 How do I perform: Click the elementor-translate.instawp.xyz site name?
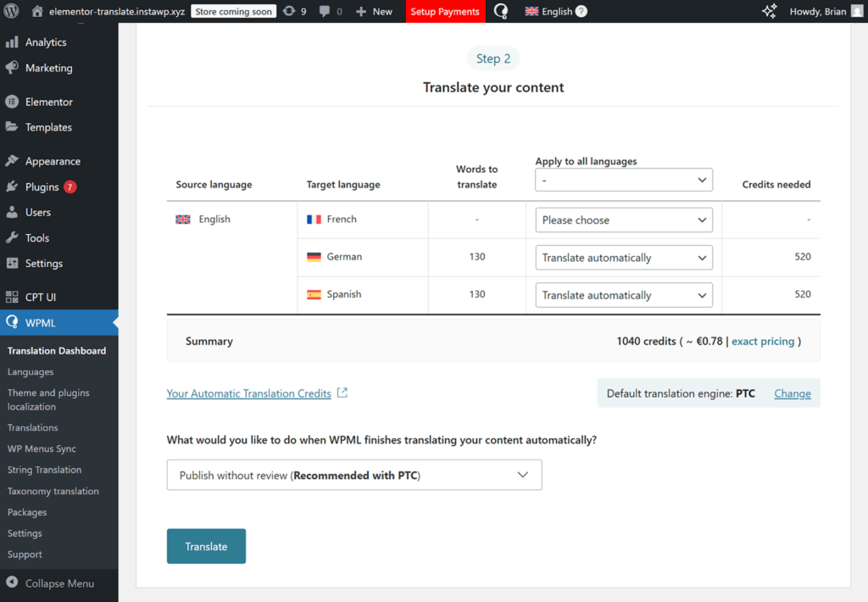[117, 11]
